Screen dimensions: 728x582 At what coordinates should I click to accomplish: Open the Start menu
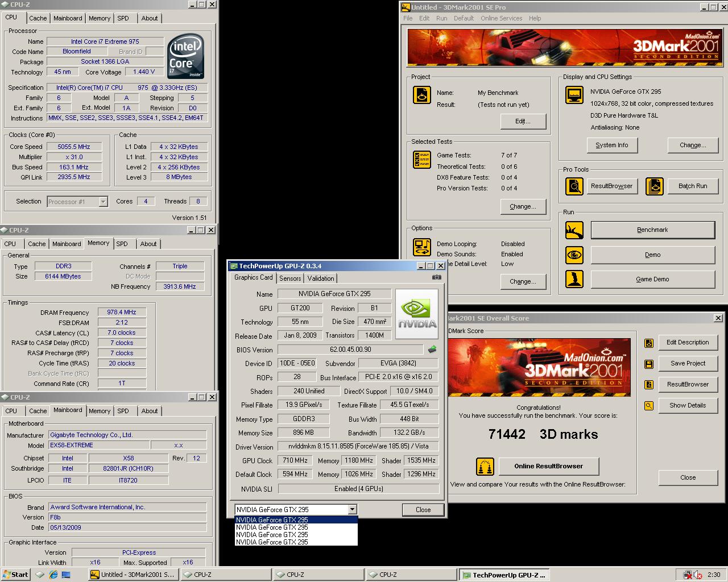[x=16, y=575]
